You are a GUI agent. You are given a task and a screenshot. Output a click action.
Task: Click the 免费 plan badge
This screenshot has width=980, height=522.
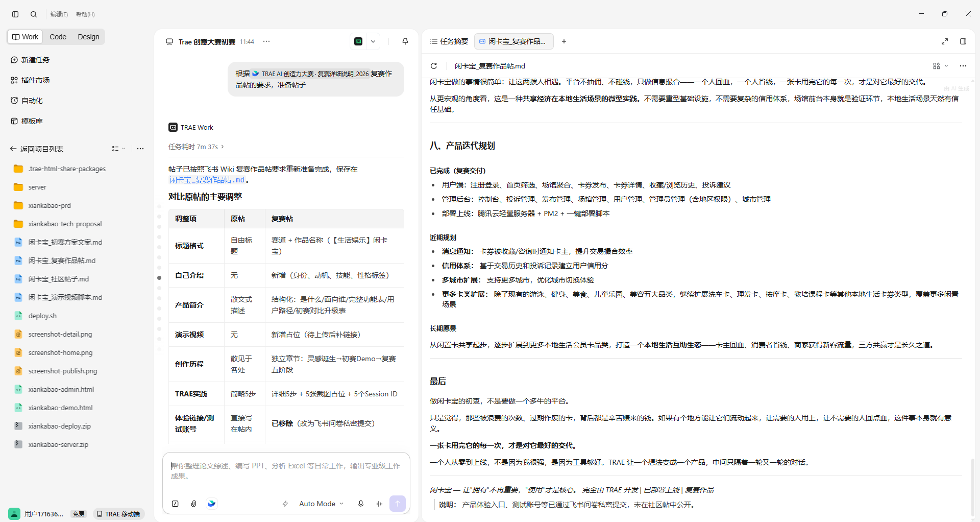pyautogui.click(x=79, y=514)
